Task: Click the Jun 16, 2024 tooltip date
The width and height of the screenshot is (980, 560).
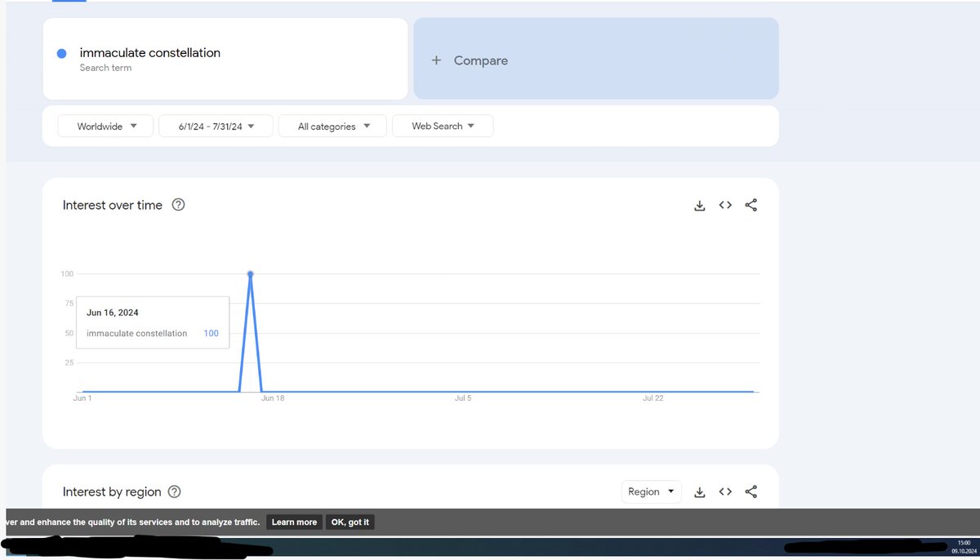Action: [113, 313]
